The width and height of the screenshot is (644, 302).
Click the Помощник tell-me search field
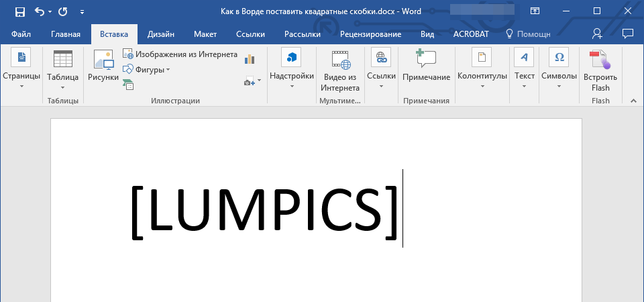(529, 34)
